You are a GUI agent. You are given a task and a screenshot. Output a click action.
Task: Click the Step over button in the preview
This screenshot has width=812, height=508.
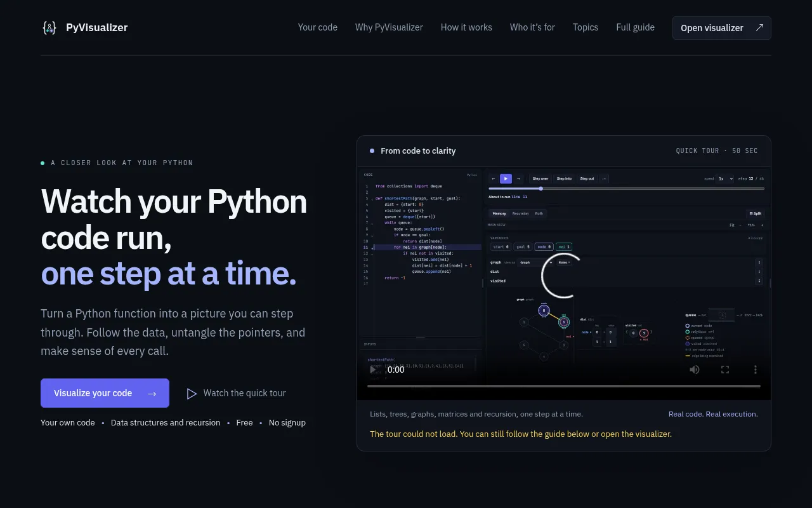[540, 178]
